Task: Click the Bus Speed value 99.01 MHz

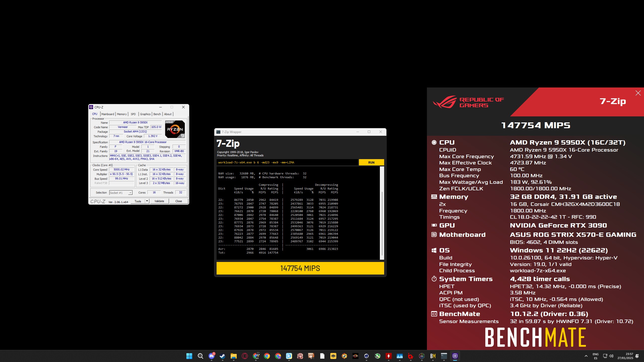Action: [x=122, y=178]
